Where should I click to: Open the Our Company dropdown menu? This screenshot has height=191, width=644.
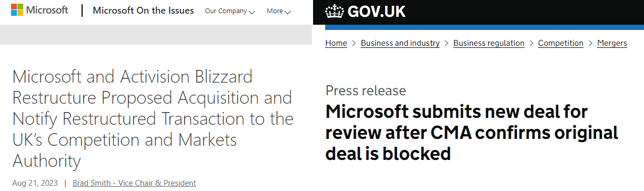point(230,11)
